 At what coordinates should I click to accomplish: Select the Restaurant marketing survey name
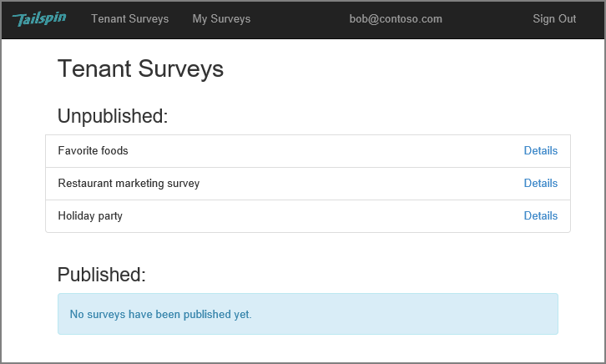129,184
